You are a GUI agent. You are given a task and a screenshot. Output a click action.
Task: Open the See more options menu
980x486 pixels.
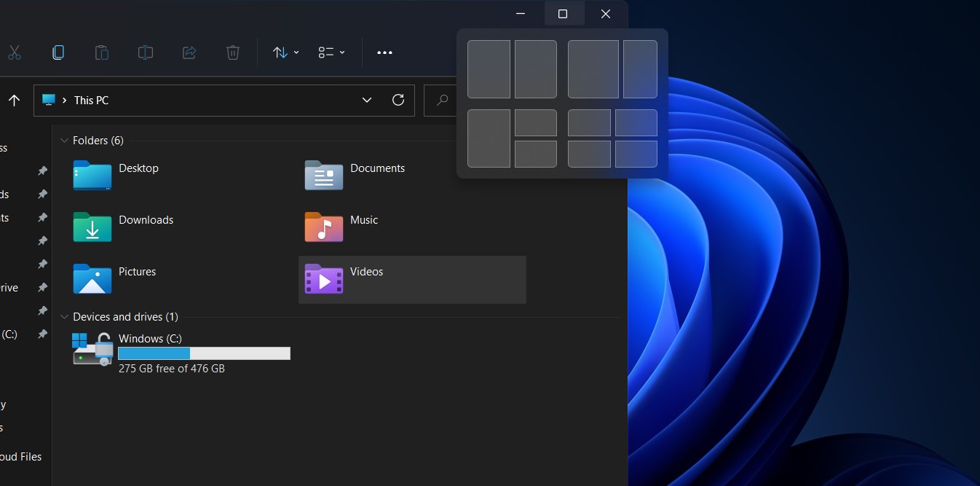click(384, 52)
